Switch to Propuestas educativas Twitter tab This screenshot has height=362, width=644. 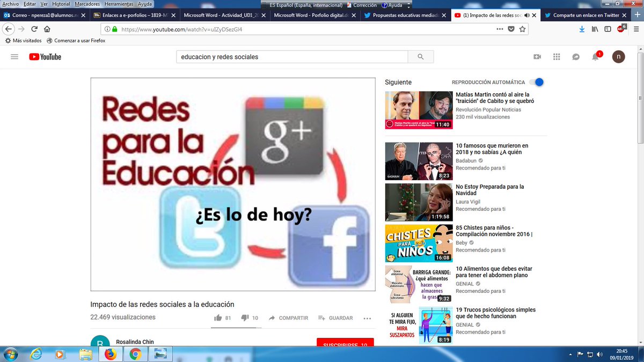(x=404, y=16)
